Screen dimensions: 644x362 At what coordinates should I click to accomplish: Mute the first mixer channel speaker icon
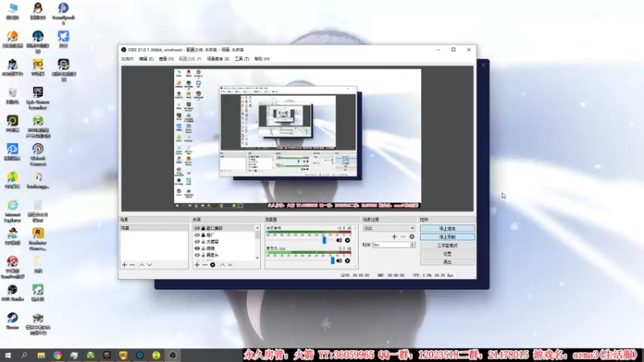(x=339, y=240)
